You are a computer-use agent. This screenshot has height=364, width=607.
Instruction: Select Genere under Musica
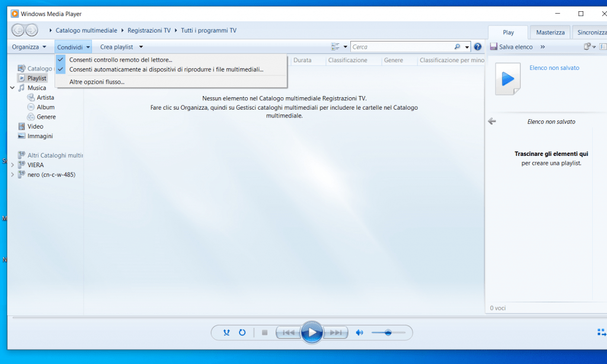click(x=46, y=117)
